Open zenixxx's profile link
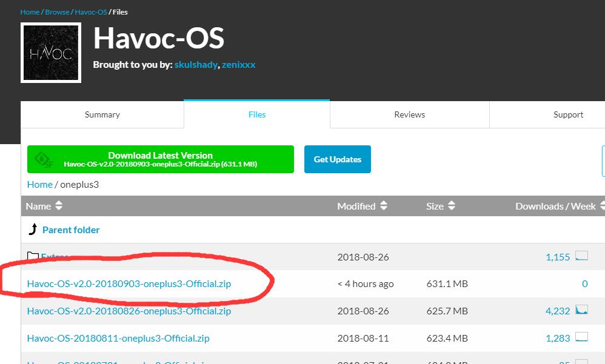The height and width of the screenshot is (364, 605). [238, 64]
